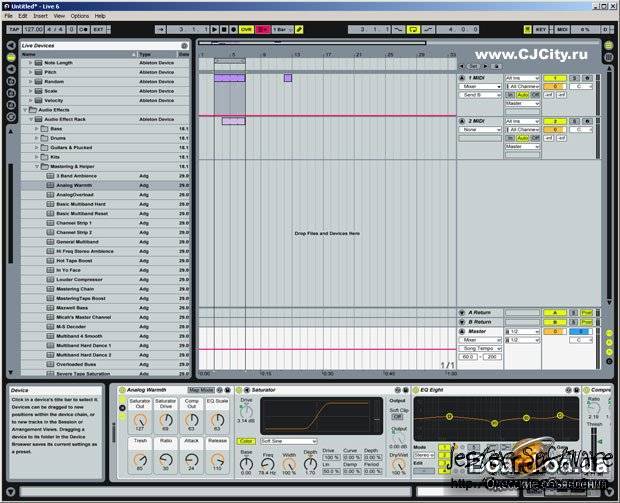Open the File menu
The image size is (620, 503).
point(9,16)
